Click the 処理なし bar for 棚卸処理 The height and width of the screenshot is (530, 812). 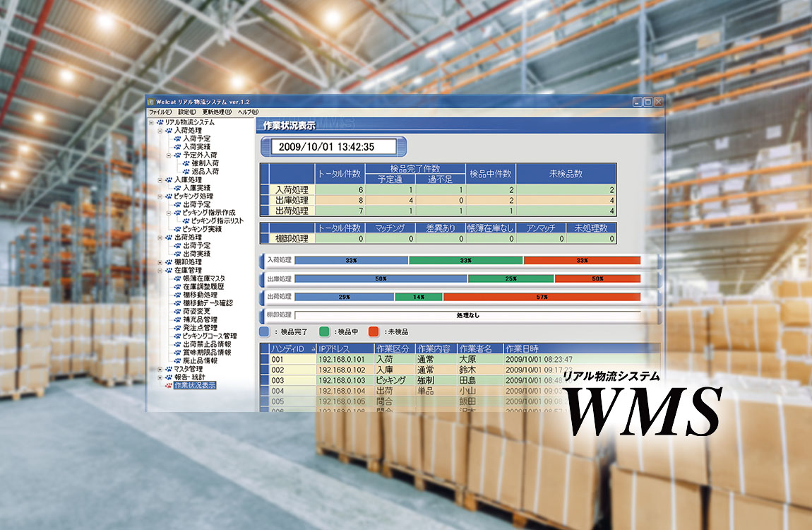pos(467,315)
